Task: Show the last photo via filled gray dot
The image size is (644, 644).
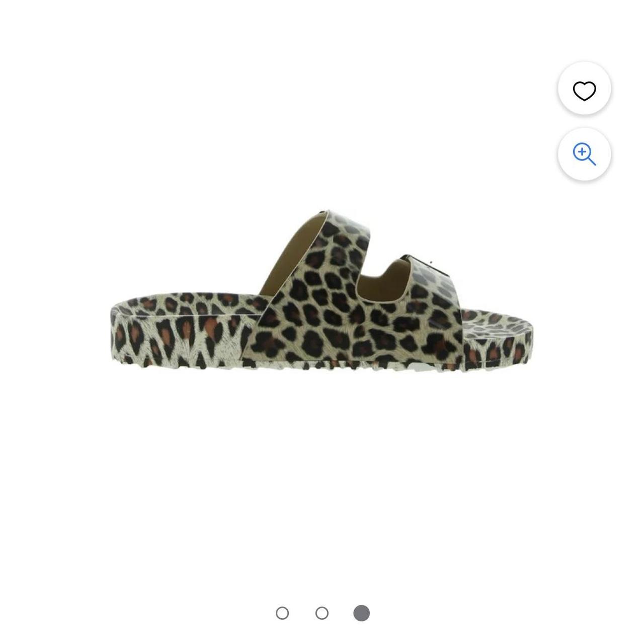Action: pos(362,613)
